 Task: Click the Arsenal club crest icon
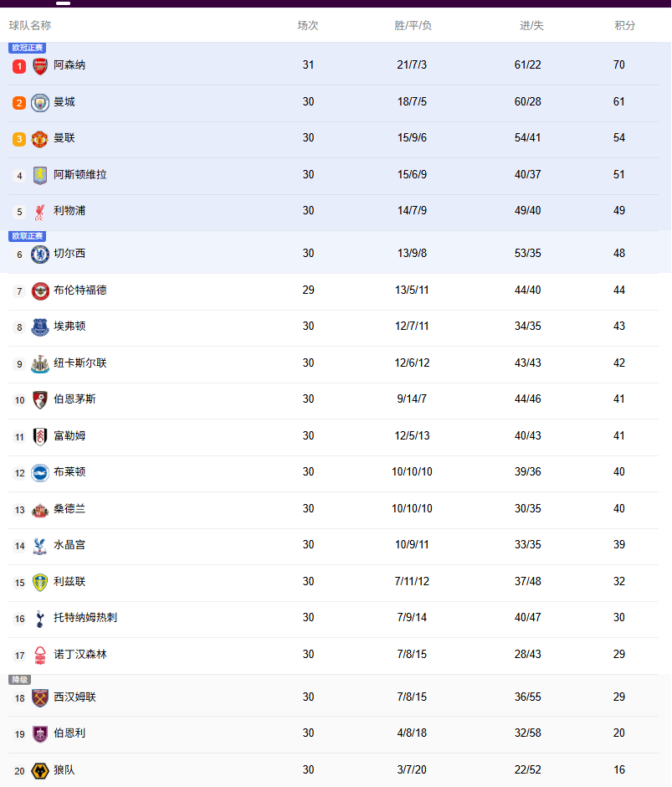40,65
